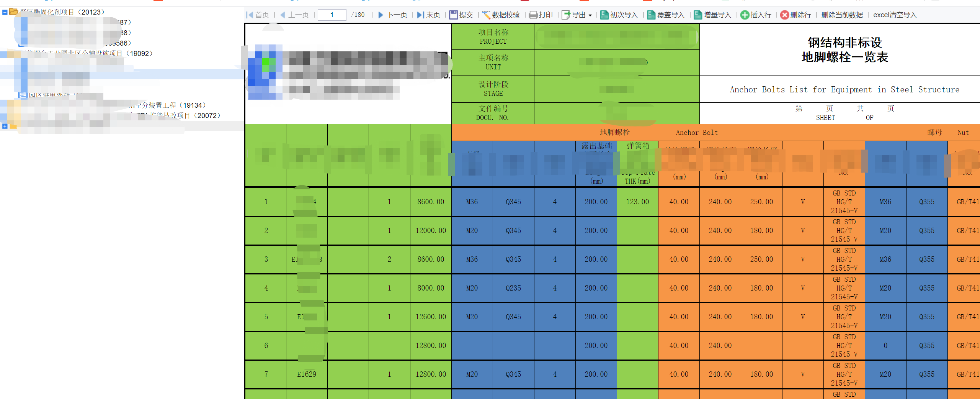Click the 插入行 green plus icon
The width and height of the screenshot is (980, 399).
click(x=745, y=15)
